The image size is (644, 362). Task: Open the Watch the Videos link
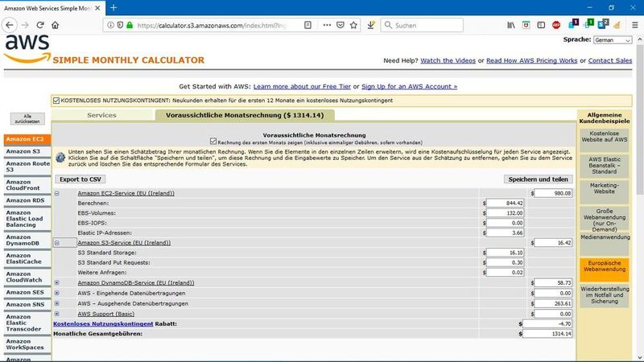point(448,61)
